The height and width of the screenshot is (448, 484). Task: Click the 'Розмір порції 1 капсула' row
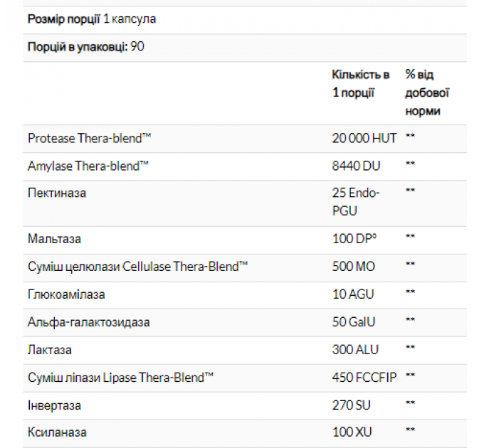[x=245, y=20]
